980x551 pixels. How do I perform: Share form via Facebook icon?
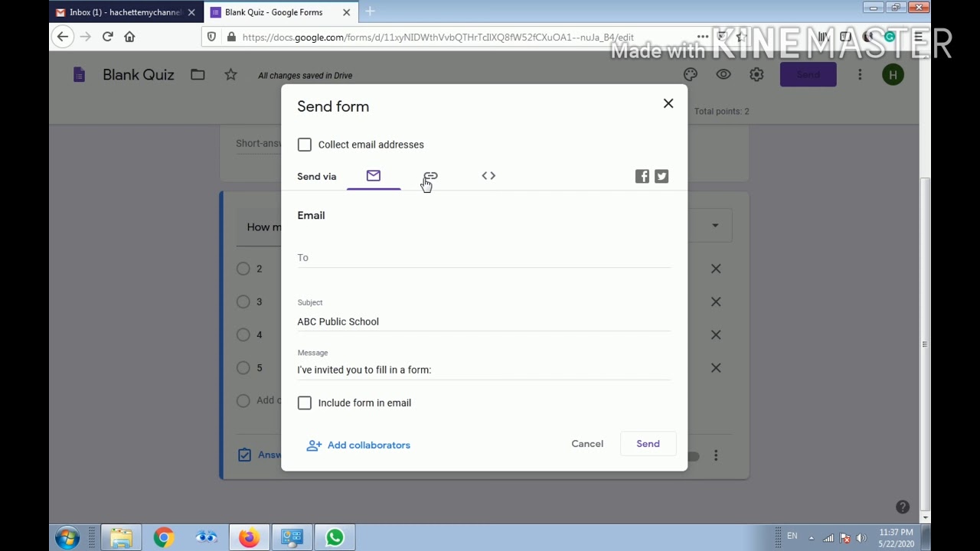[x=642, y=177]
